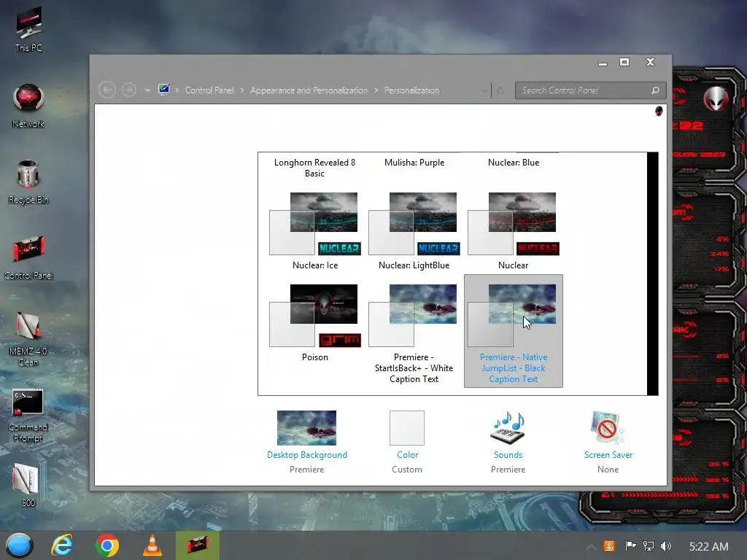The image size is (747, 560).
Task: Open VLC media player from taskbar
Action: coord(152,545)
